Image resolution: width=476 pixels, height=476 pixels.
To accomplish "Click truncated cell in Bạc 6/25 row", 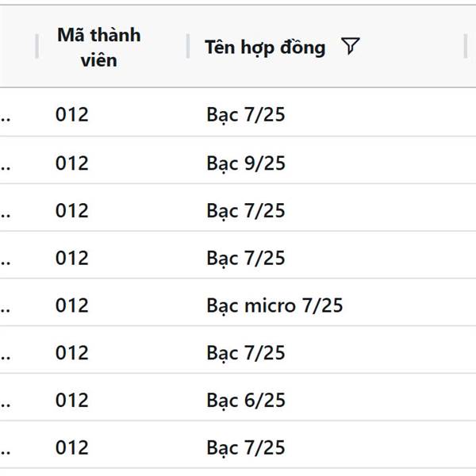I will pos(6,405).
